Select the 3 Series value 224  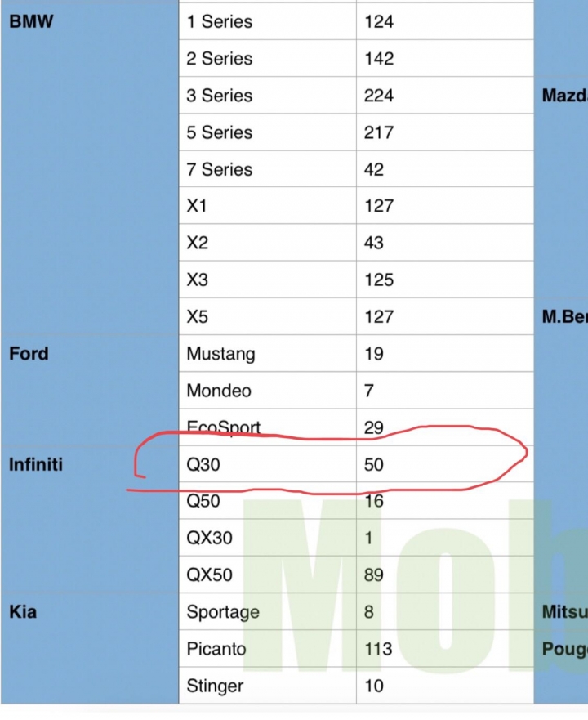point(379,96)
